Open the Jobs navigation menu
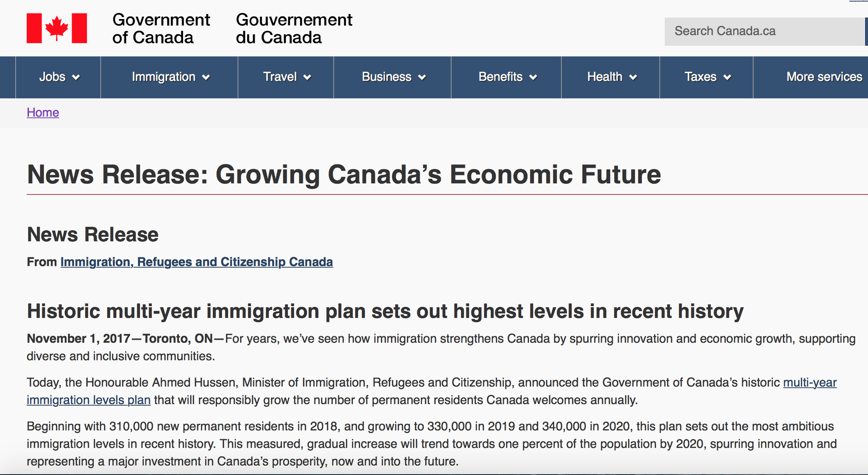 tap(53, 77)
